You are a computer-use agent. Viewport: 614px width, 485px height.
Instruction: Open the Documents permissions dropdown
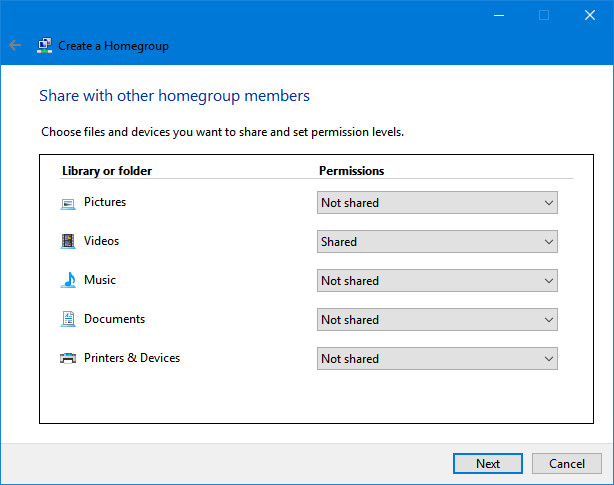point(437,319)
